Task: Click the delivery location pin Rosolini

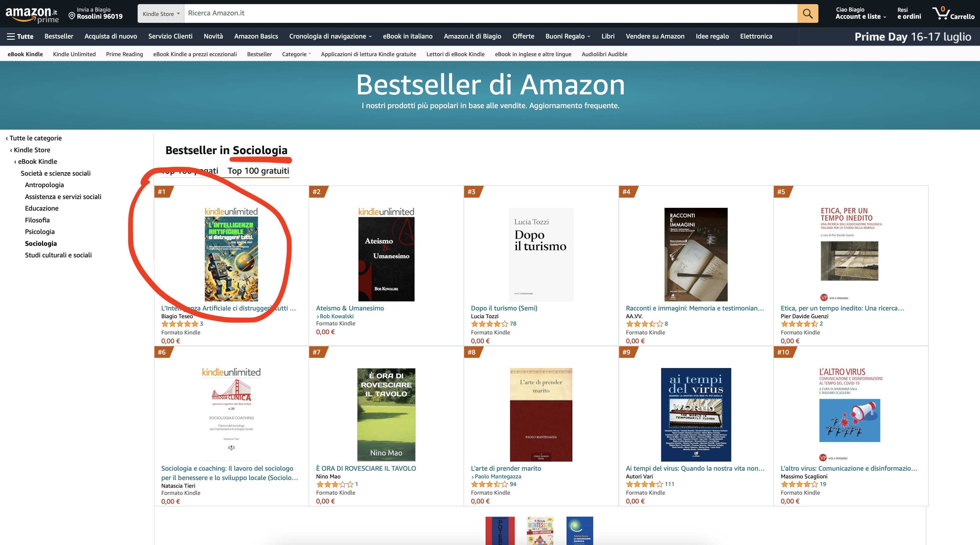Action: pyautogui.click(x=96, y=13)
